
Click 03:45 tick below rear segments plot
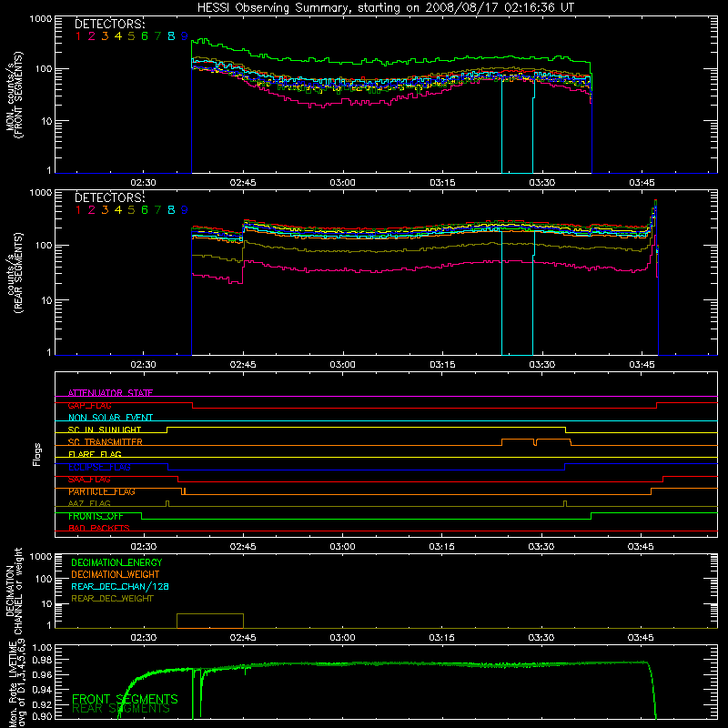point(642,365)
